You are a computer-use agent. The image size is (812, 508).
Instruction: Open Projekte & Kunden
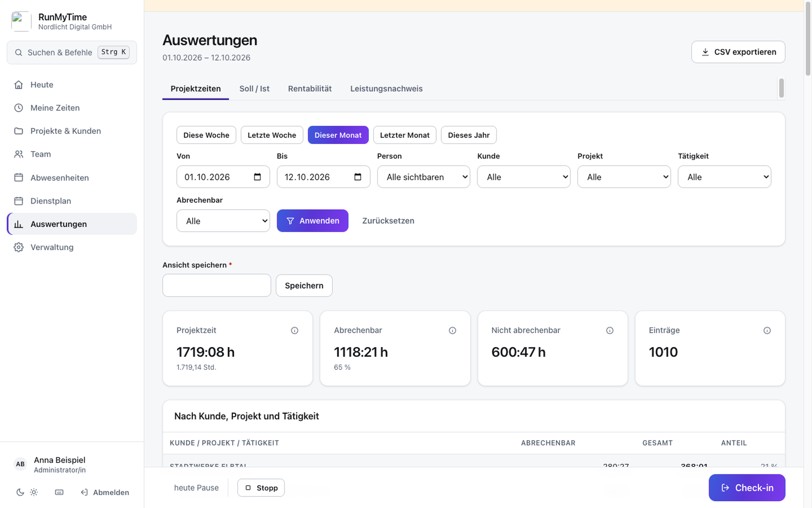click(x=72, y=131)
